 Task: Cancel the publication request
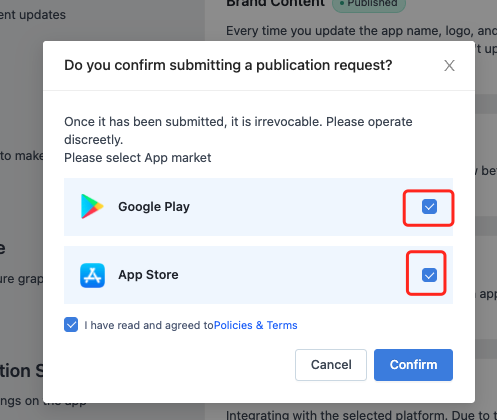tap(331, 365)
